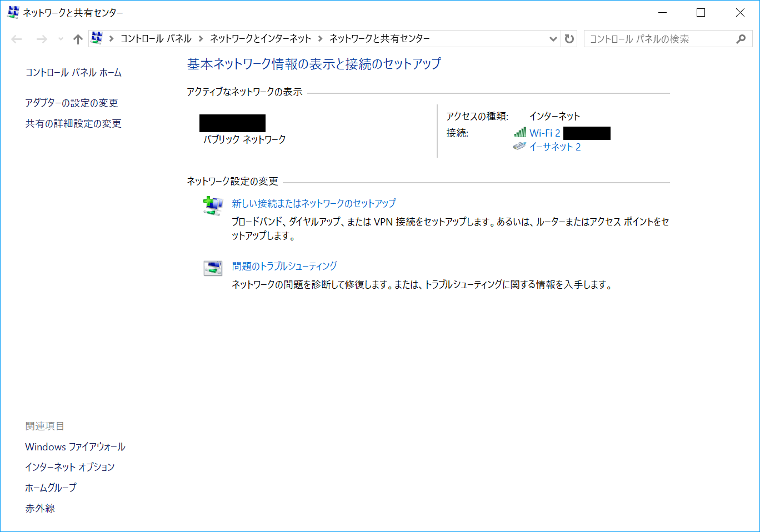Click the search magnifier icon
760x532 pixels.
click(x=741, y=38)
